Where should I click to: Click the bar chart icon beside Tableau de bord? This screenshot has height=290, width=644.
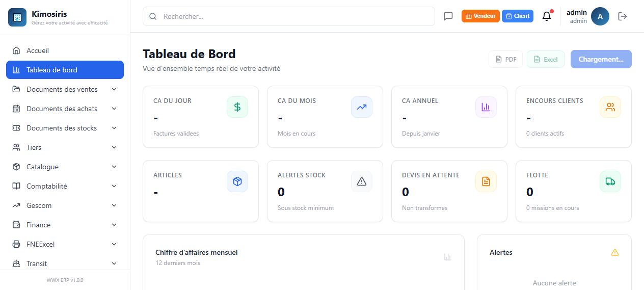16,70
